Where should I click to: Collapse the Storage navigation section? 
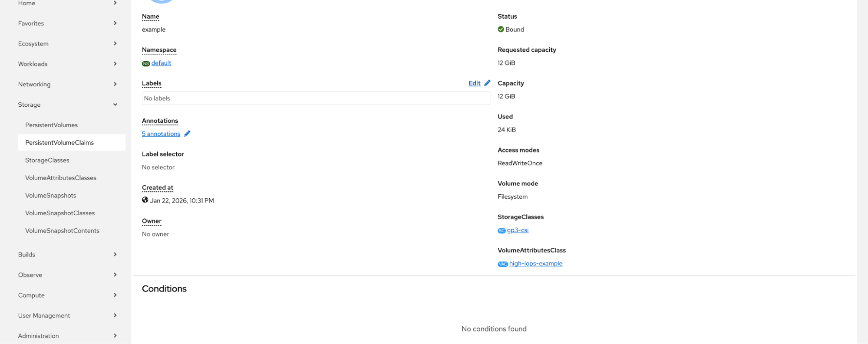point(115,105)
